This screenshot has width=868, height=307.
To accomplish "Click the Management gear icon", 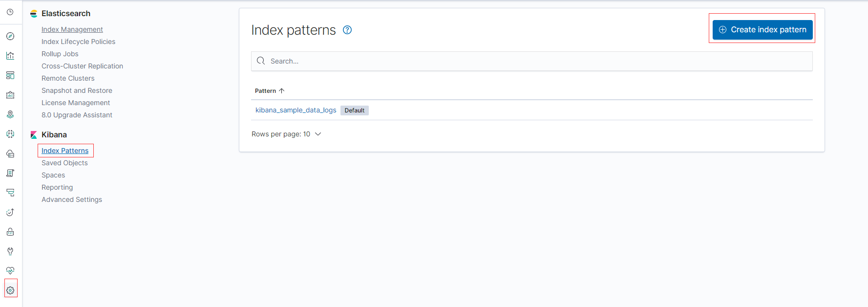I will point(10,290).
